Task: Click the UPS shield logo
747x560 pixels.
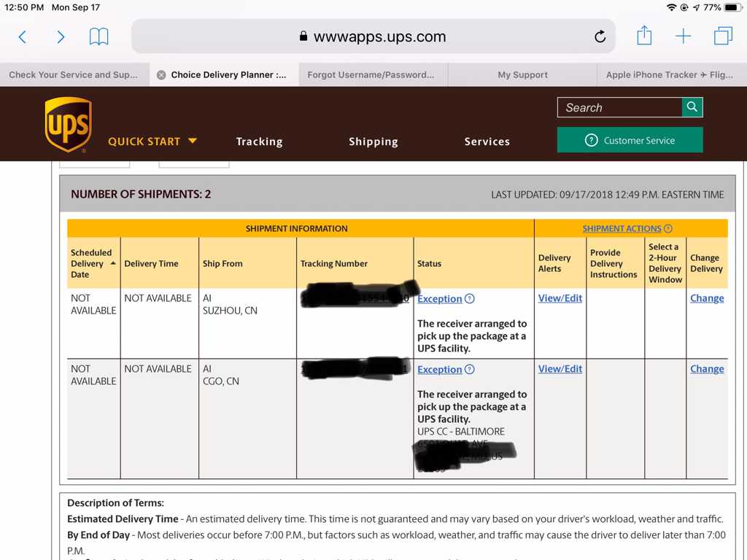Action: pyautogui.click(x=68, y=124)
